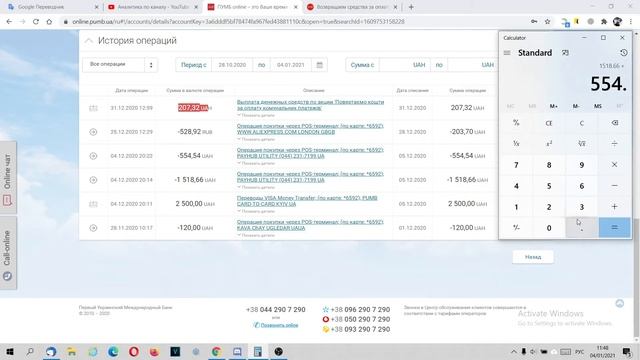
Task: Show hidden system tray icons
Action: point(513,351)
